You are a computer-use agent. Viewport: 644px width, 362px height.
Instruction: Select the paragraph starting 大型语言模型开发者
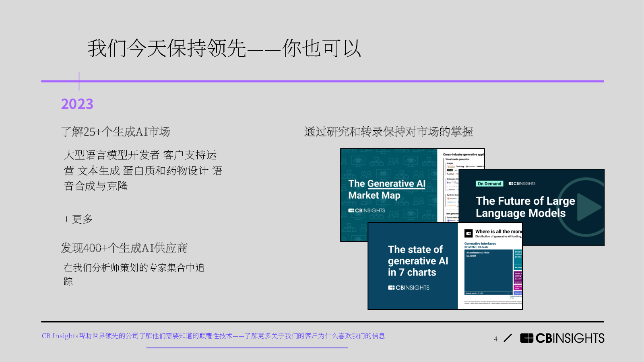tap(143, 171)
